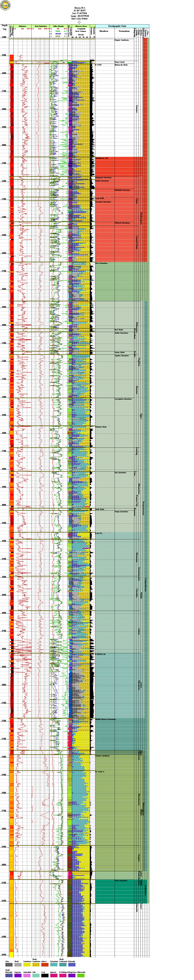
Task: Click the 'Herington Limestone' member label
Action: 103,178
